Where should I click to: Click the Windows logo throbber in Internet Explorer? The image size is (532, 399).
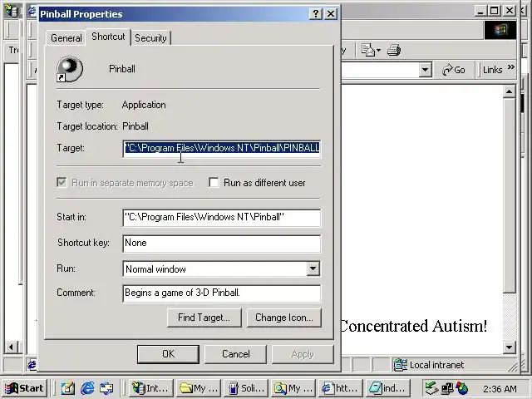click(x=500, y=30)
